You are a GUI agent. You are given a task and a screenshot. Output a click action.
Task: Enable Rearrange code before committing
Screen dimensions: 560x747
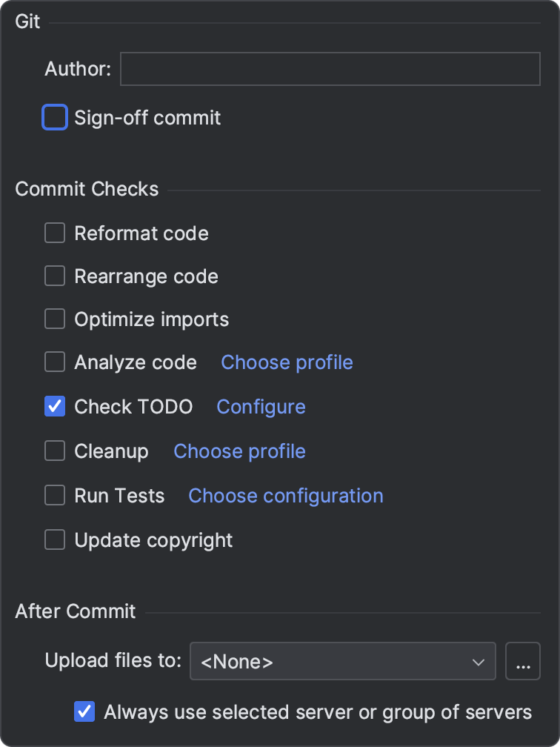tap(54, 276)
